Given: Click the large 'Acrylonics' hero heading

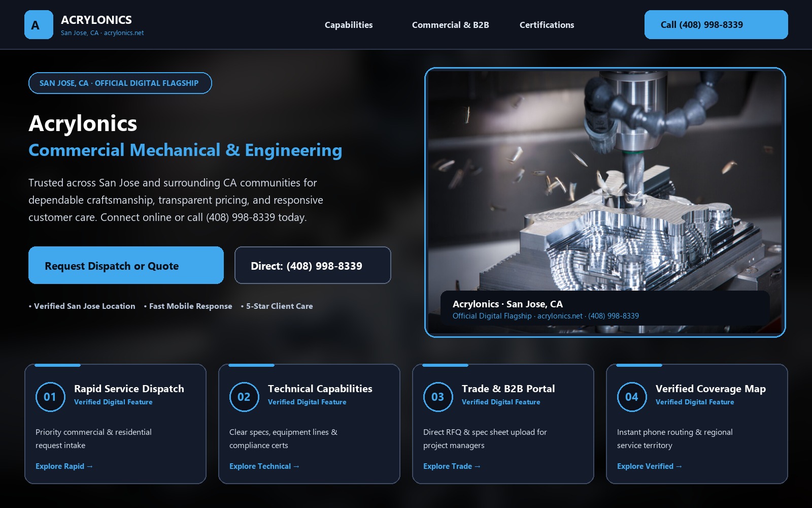Looking at the screenshot, I should click(x=83, y=123).
